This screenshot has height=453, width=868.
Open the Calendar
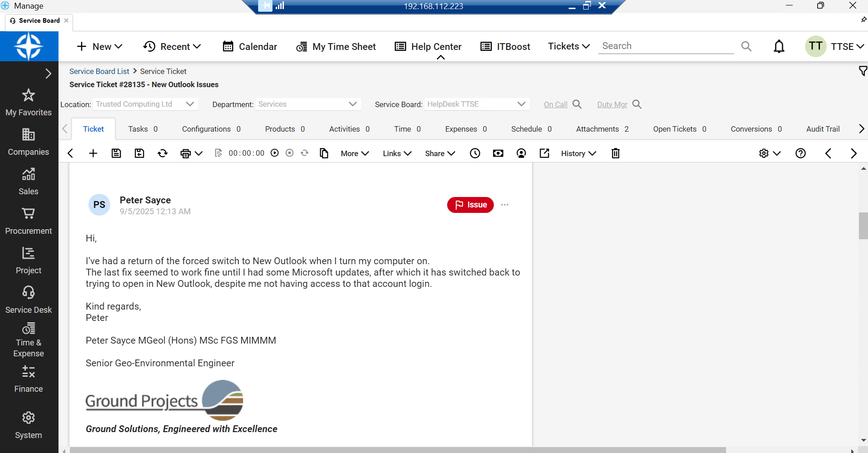coord(250,46)
